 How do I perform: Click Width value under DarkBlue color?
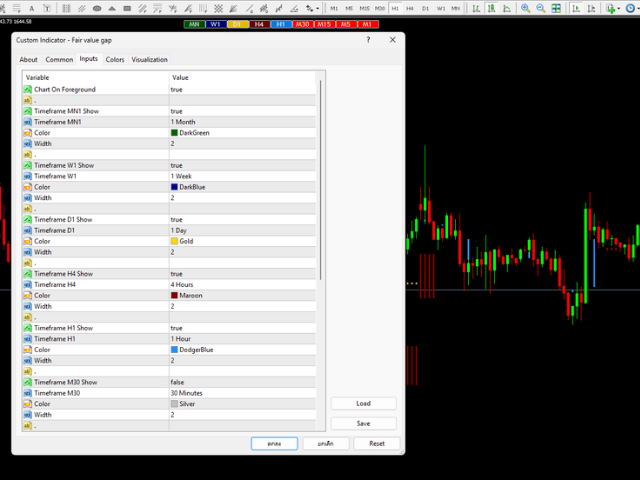click(242, 198)
